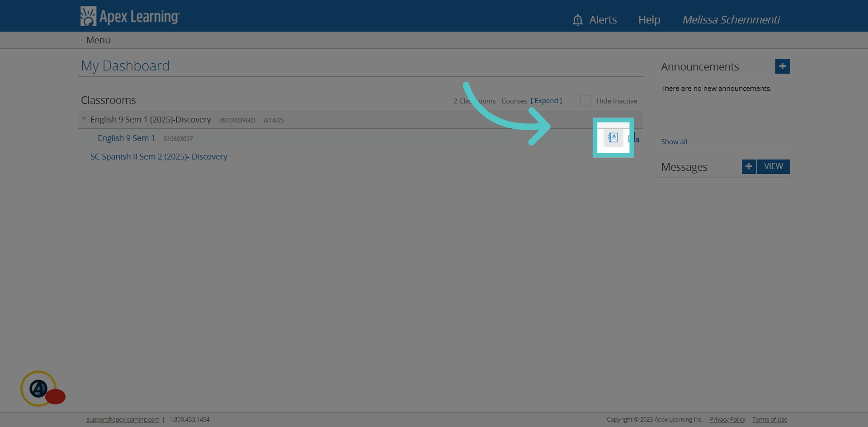Viewport: 868px width, 427px height.
Task: Open the floating assistant widget icon
Action: point(39,388)
